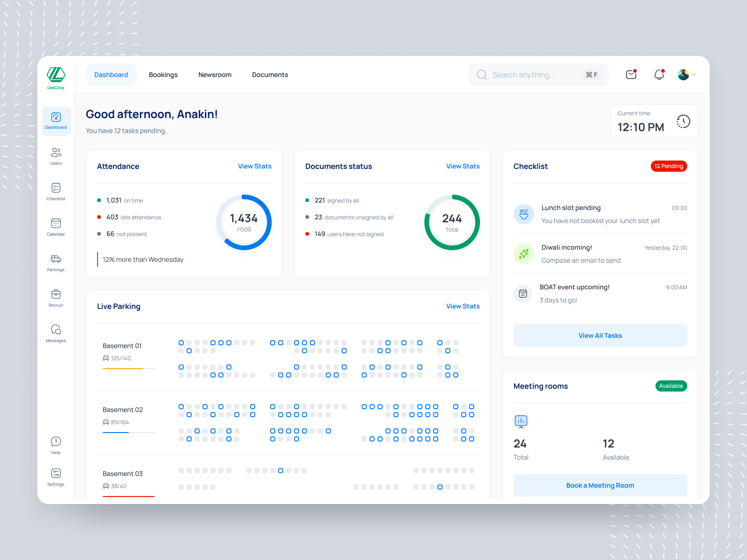
Task: Click Book a Meeting Room
Action: [600, 485]
